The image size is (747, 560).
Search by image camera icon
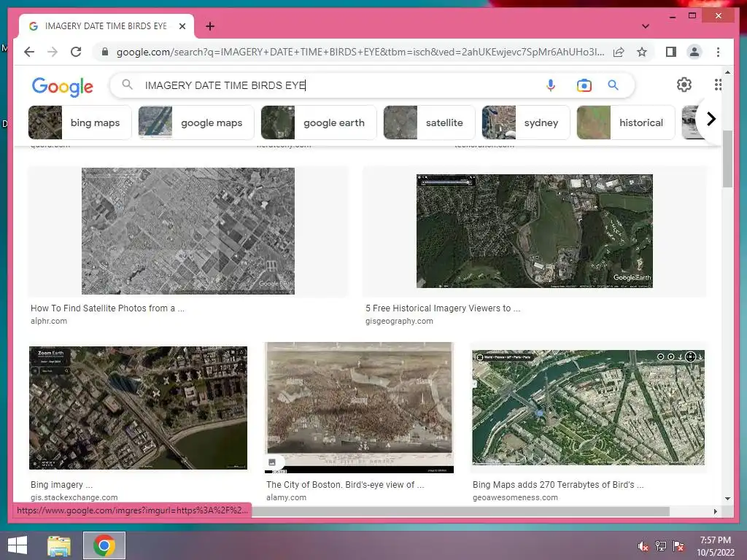tap(584, 85)
